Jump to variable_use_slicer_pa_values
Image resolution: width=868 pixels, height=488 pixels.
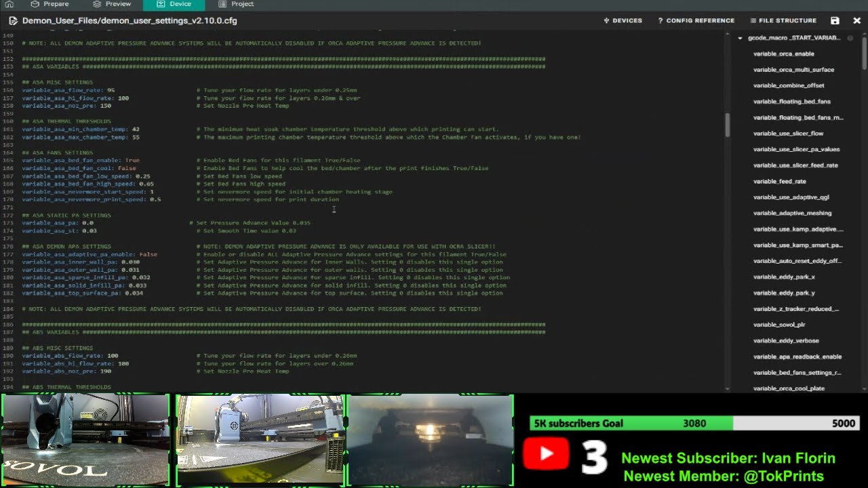(x=796, y=149)
